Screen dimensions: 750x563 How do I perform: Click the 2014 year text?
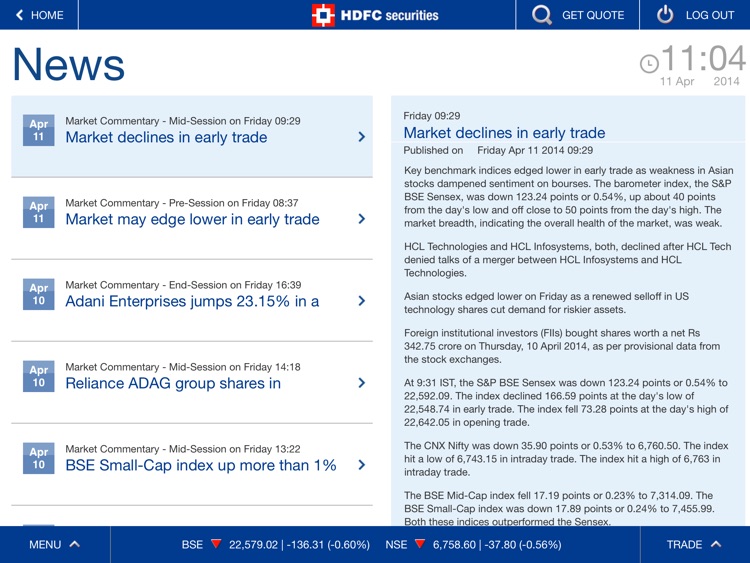click(x=727, y=81)
